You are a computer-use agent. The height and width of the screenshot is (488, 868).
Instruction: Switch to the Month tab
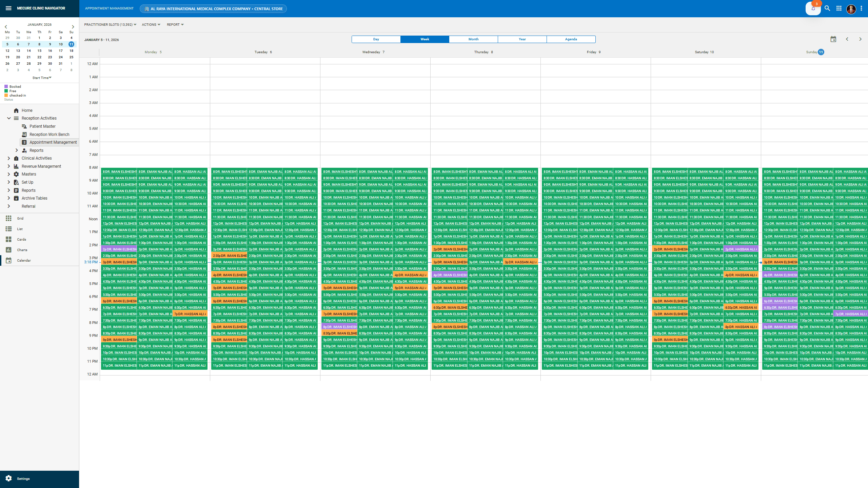[x=473, y=39]
